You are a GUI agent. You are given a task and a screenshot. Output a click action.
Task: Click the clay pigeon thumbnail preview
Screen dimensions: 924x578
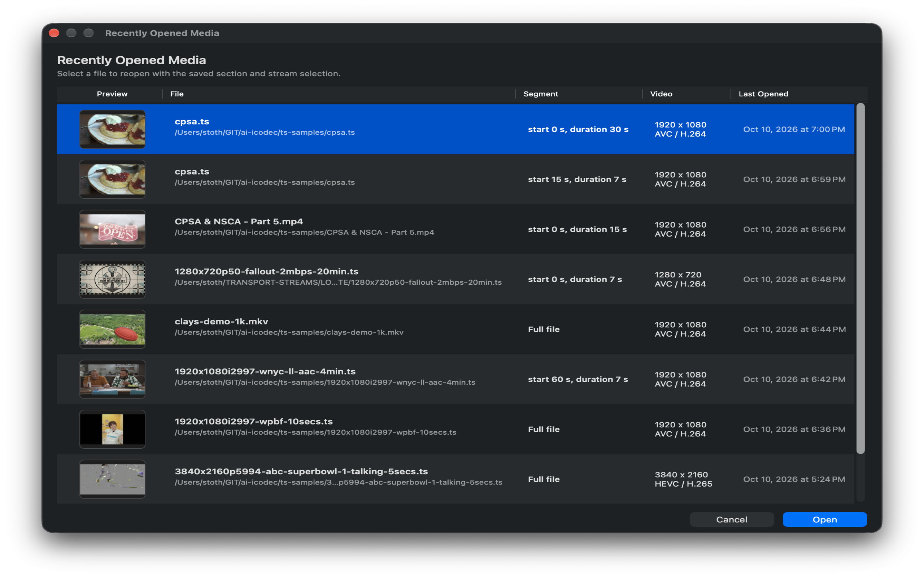112,329
